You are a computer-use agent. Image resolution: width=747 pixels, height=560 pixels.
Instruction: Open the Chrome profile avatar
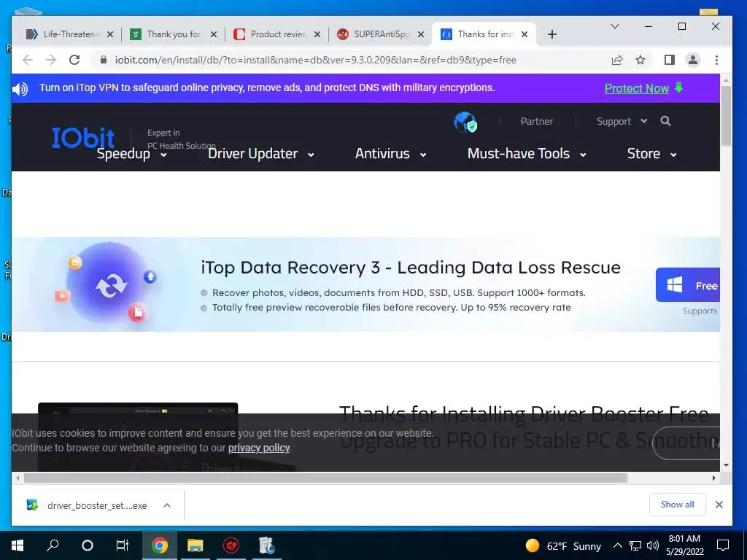(x=693, y=60)
